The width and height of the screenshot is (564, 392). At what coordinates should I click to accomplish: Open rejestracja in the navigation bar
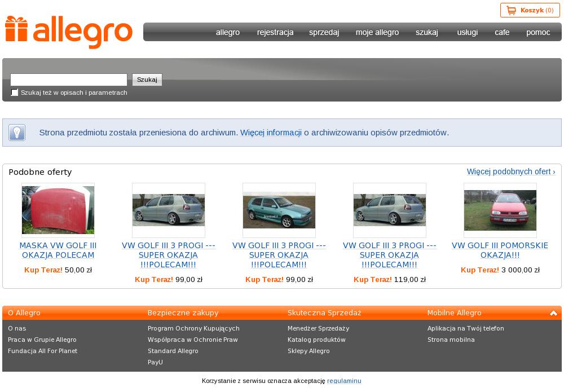275,32
